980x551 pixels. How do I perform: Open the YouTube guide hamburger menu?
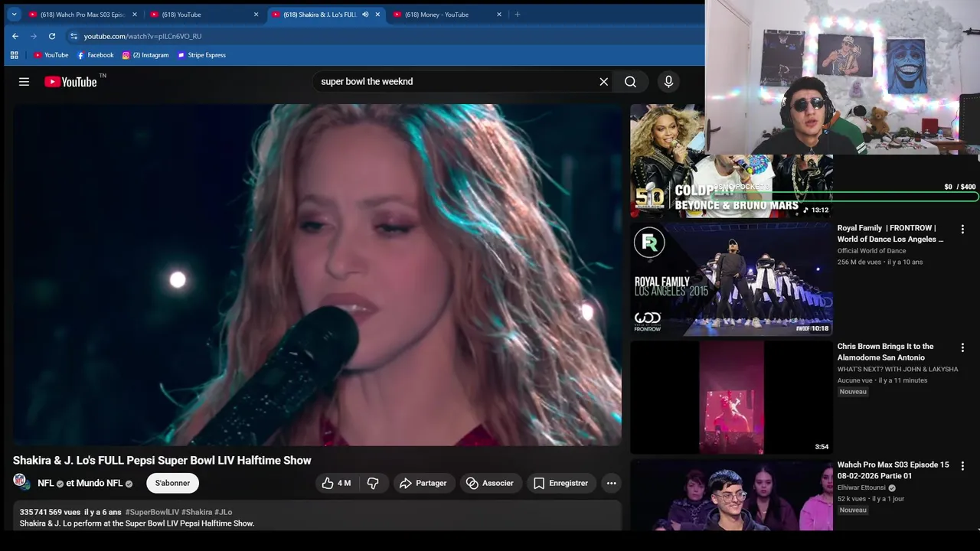click(x=24, y=82)
